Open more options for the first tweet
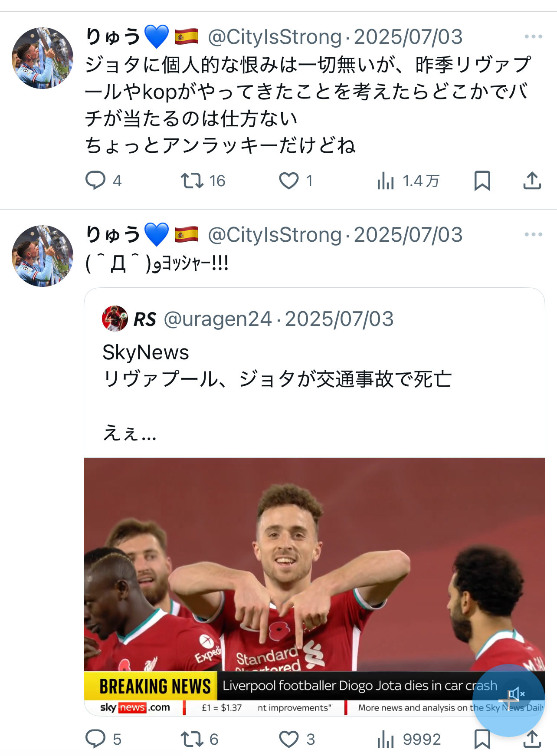 click(x=533, y=37)
